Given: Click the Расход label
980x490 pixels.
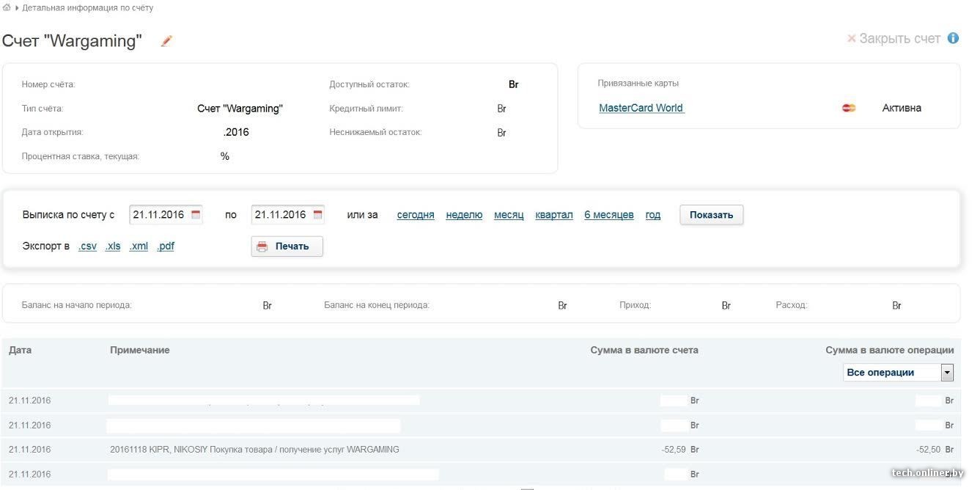Looking at the screenshot, I should click(x=792, y=305).
